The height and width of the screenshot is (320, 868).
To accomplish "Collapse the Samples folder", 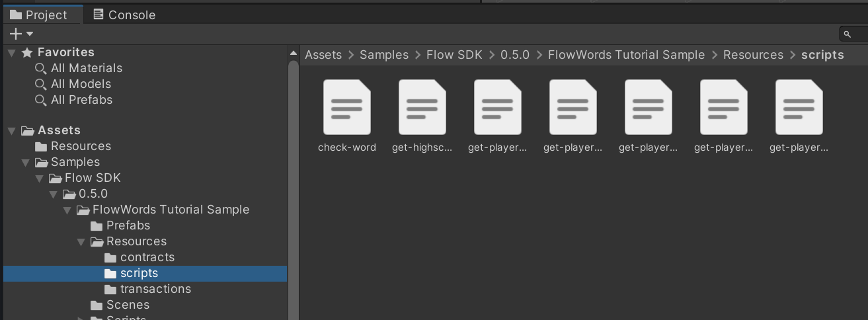I will pyautogui.click(x=26, y=162).
